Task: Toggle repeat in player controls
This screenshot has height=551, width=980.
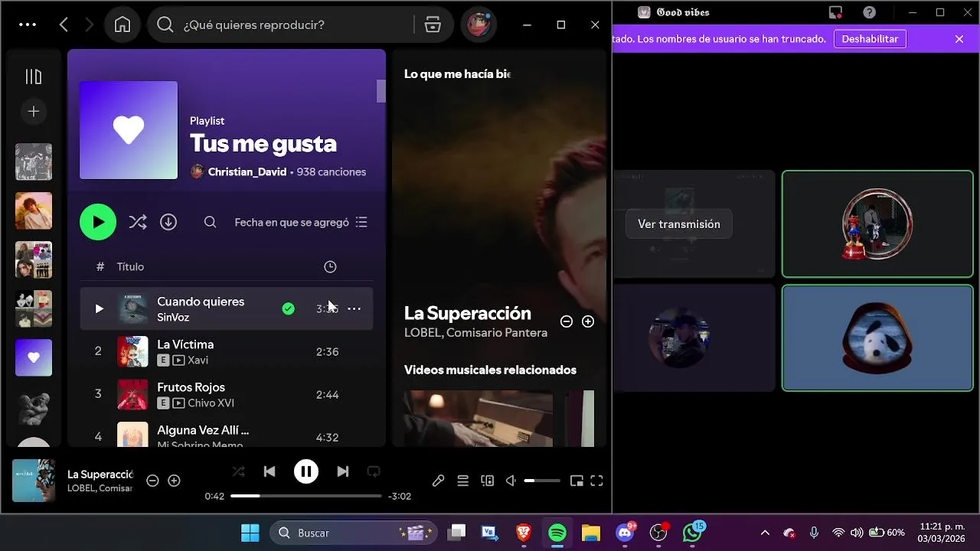Action: point(374,471)
